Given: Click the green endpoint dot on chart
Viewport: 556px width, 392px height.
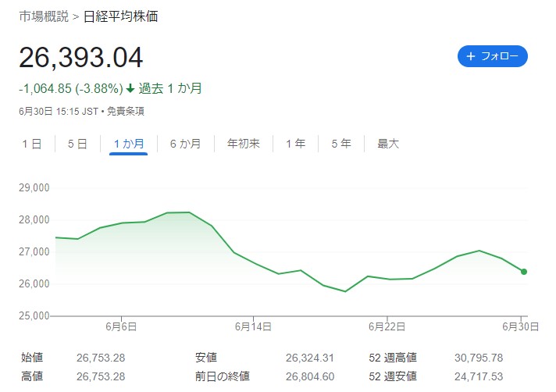Looking at the screenshot, I should (x=524, y=272).
